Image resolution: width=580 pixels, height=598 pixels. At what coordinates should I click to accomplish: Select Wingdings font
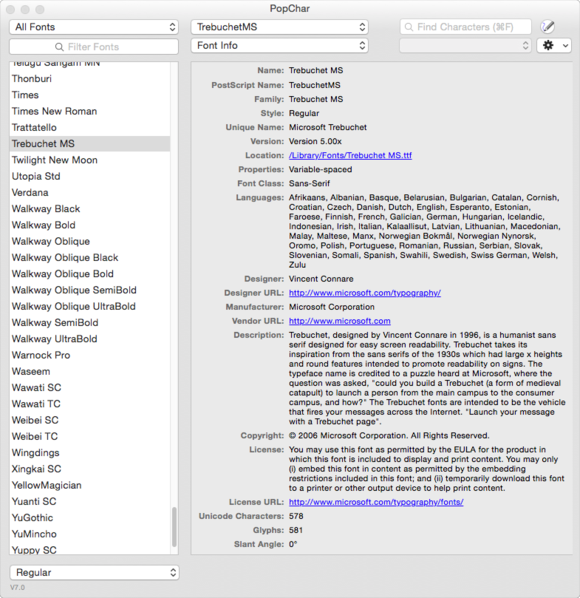coord(90,453)
